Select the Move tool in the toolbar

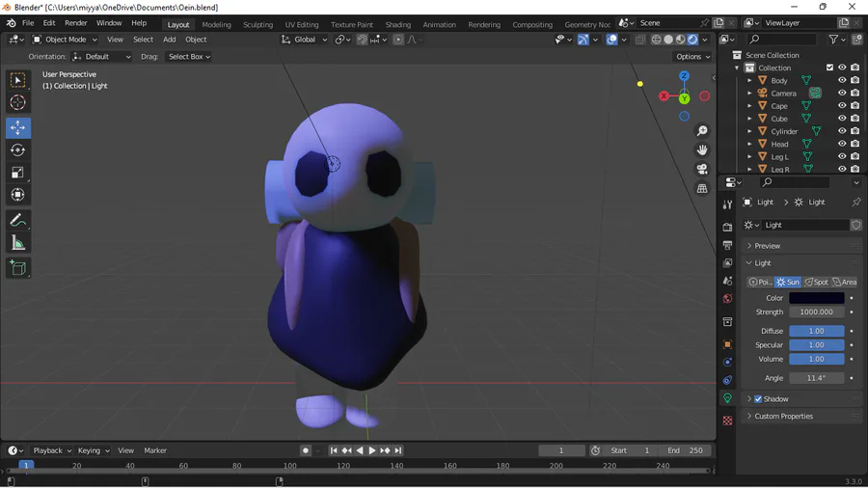17,128
